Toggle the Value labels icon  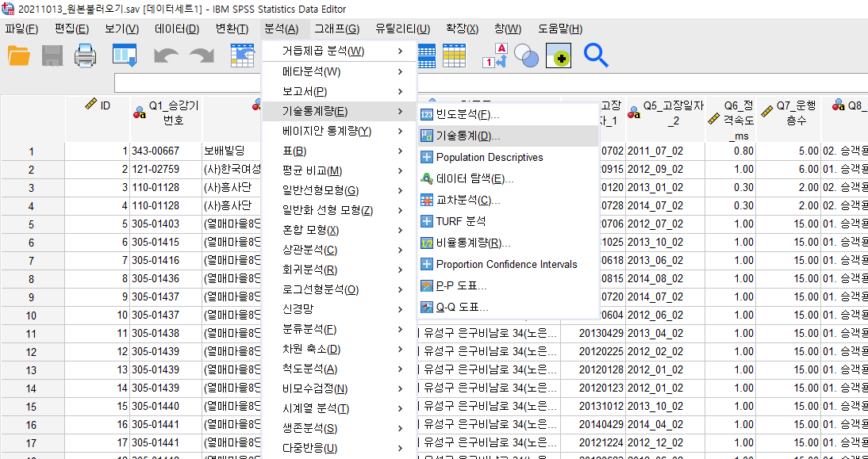tap(495, 55)
